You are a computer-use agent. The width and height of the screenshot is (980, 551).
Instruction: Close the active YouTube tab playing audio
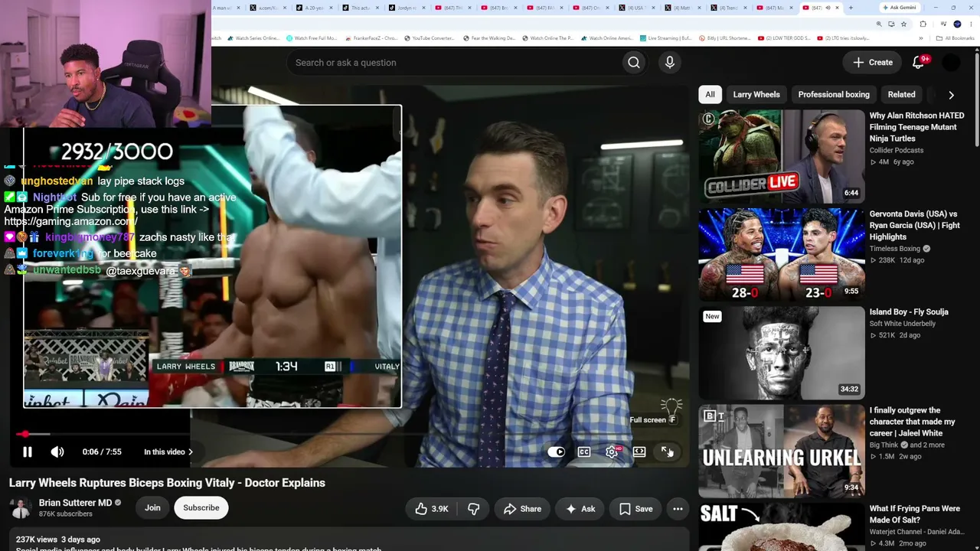(x=837, y=8)
